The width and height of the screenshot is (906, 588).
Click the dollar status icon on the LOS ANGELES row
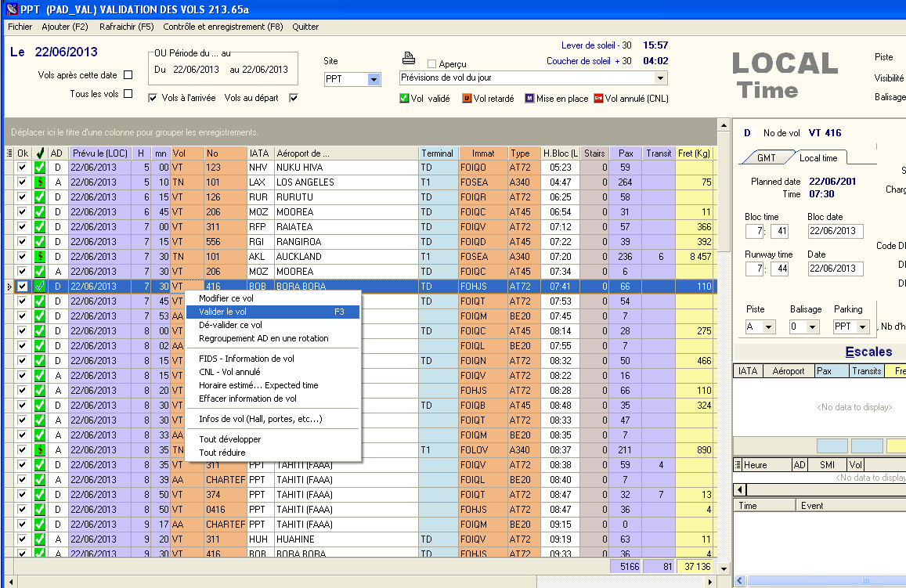pyautogui.click(x=39, y=182)
